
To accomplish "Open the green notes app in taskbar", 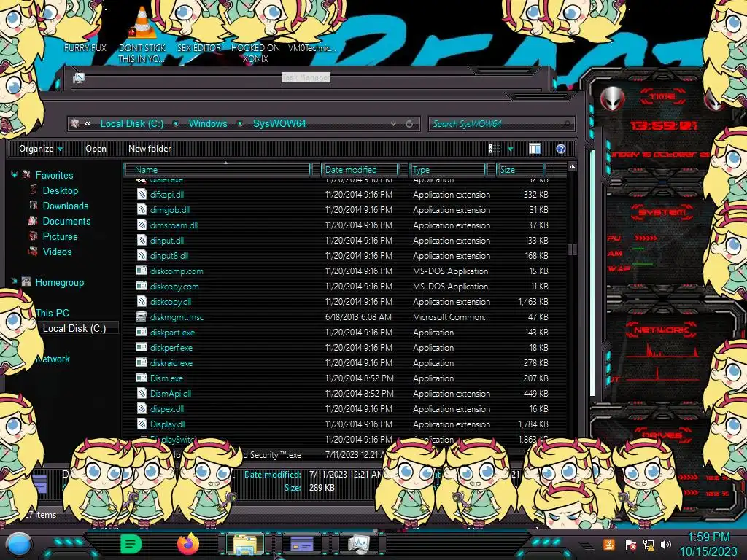I will (131, 544).
